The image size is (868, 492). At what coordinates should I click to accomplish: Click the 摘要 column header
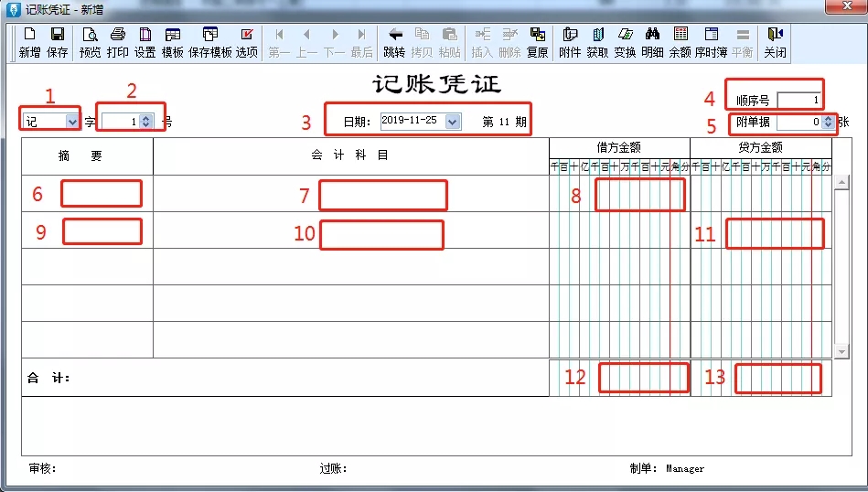pos(88,156)
